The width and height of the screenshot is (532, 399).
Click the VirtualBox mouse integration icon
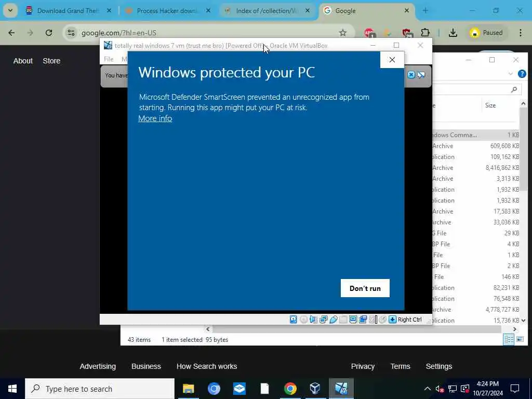click(383, 320)
